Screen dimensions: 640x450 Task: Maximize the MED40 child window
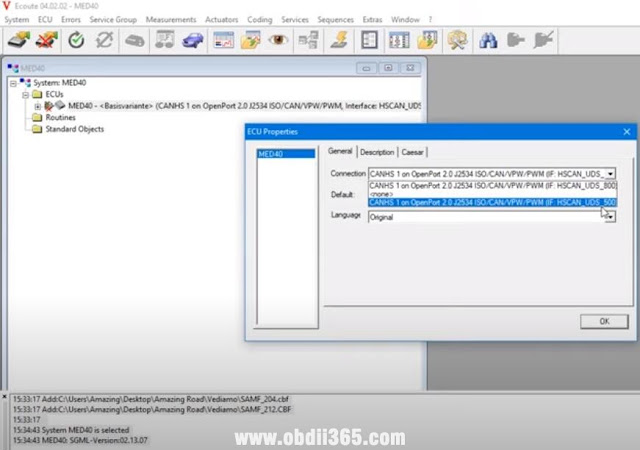(388, 68)
